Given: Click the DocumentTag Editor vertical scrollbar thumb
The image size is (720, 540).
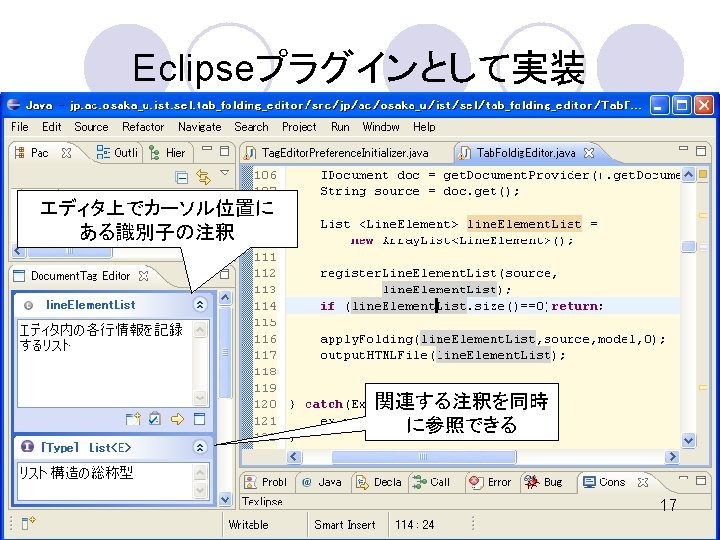Looking at the screenshot, I should click(225, 352).
